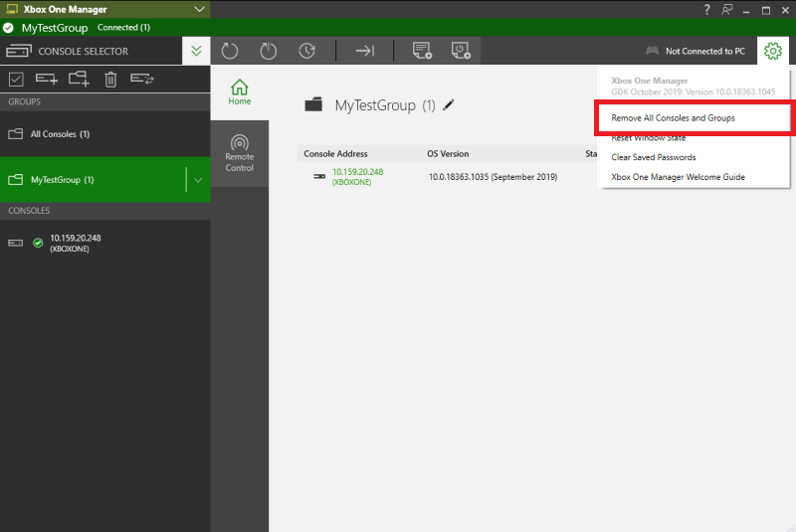
Task: Click the OS version 10.0.18363.1035 cell
Action: 493,177
